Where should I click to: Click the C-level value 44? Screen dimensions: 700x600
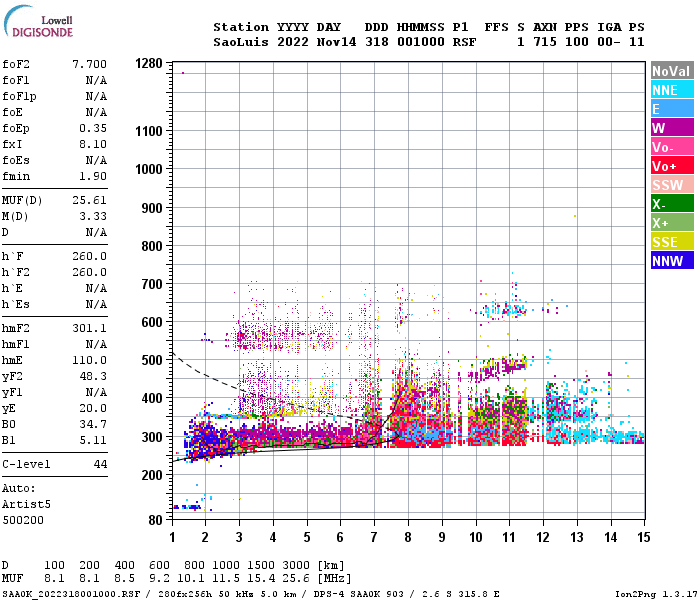pyautogui.click(x=100, y=464)
